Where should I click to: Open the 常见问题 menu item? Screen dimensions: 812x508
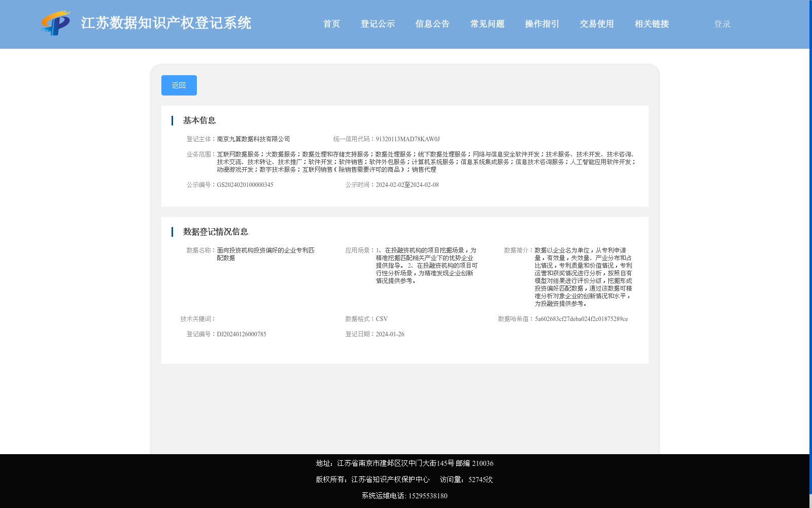[x=487, y=24]
